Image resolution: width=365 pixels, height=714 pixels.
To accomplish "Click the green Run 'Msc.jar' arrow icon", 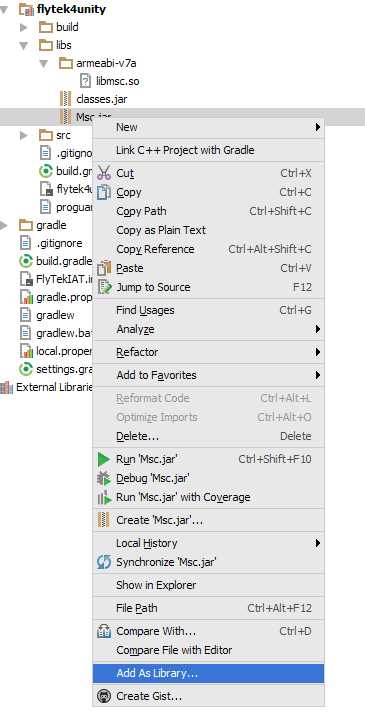I will tap(104, 459).
